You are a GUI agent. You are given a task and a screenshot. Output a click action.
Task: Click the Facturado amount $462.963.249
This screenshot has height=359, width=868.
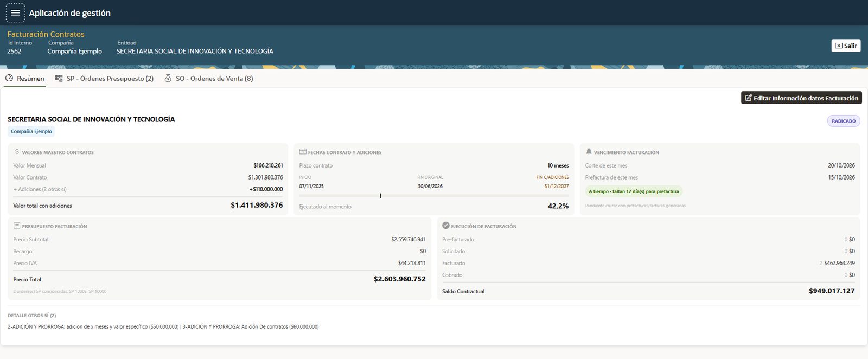pyautogui.click(x=839, y=263)
